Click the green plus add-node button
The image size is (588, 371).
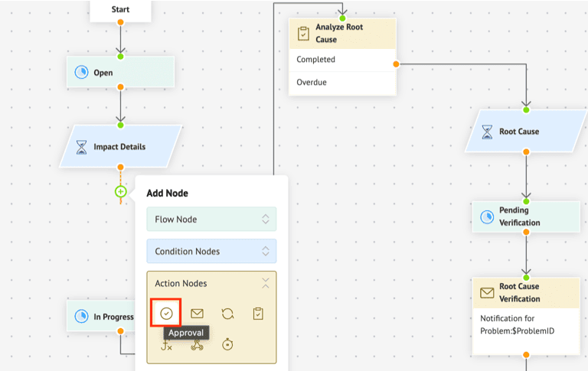click(120, 192)
